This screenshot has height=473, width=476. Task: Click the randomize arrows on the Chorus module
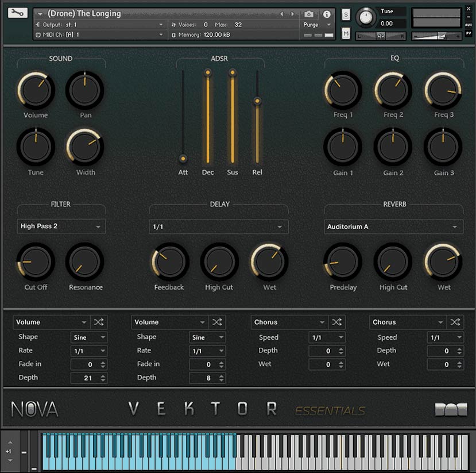[338, 322]
